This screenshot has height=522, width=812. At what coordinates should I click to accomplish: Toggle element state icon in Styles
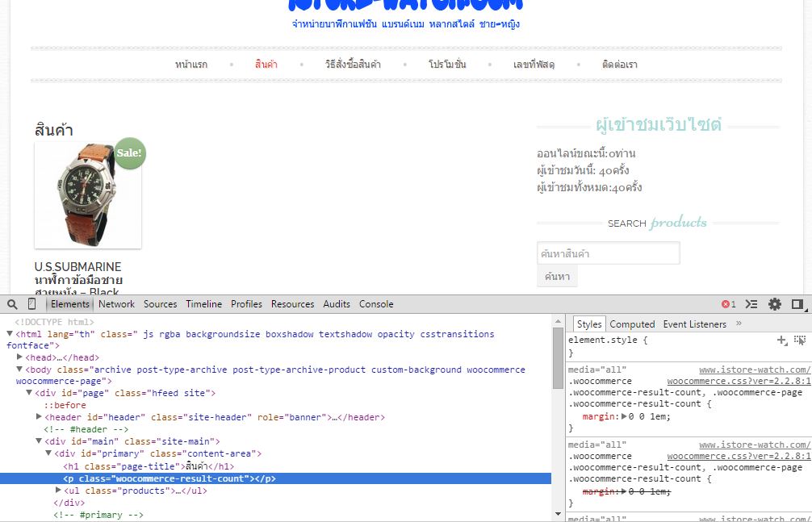pyautogui.click(x=800, y=340)
